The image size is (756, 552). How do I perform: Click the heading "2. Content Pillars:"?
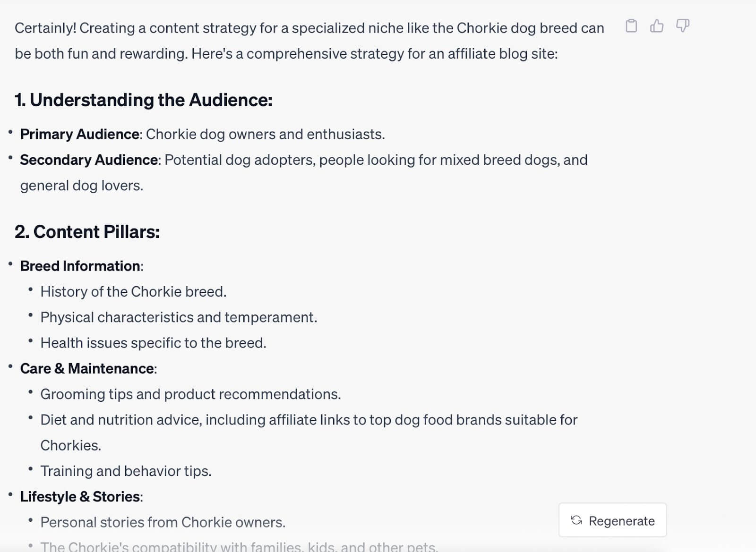click(87, 232)
